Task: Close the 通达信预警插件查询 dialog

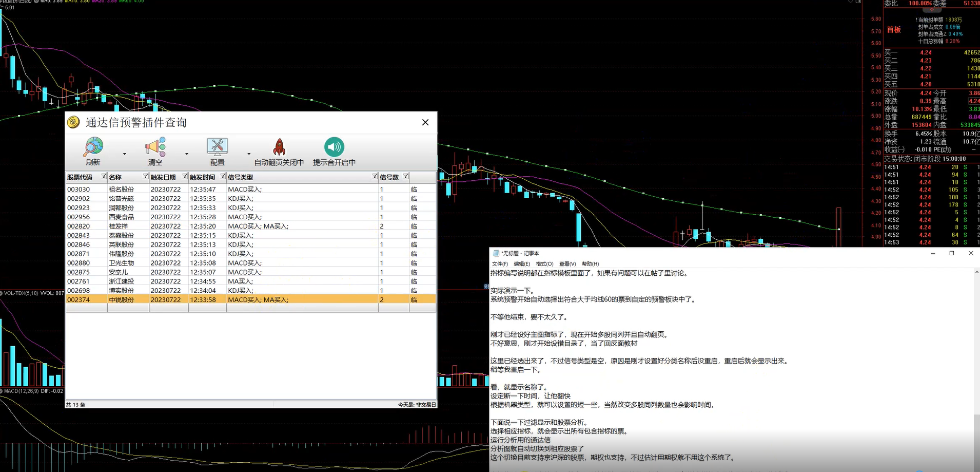Action: tap(425, 122)
